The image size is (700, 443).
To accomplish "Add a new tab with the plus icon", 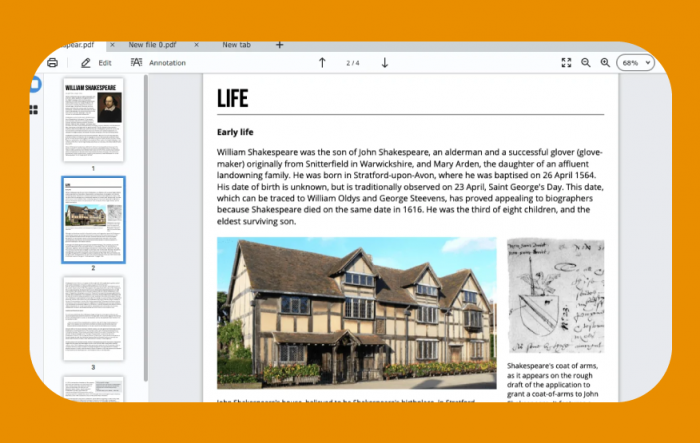I will point(279,45).
